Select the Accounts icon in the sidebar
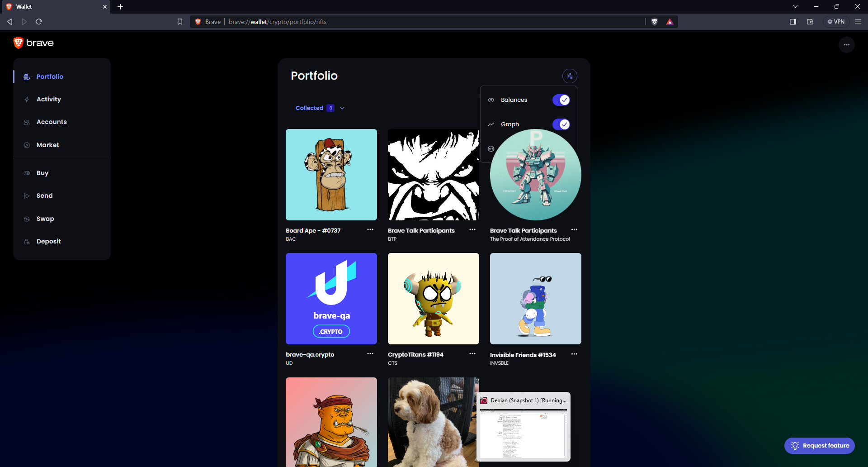 pyautogui.click(x=27, y=122)
